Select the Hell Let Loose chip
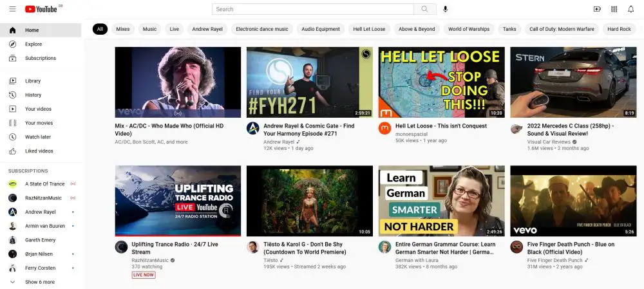644x289 pixels. coord(369,29)
